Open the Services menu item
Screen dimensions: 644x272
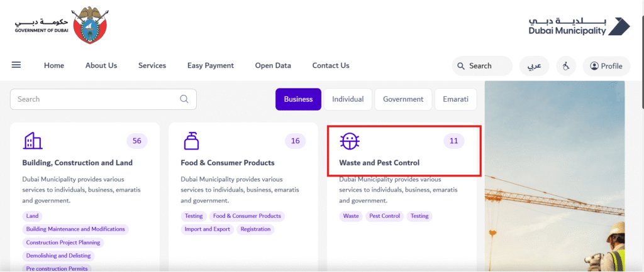pyautogui.click(x=152, y=65)
